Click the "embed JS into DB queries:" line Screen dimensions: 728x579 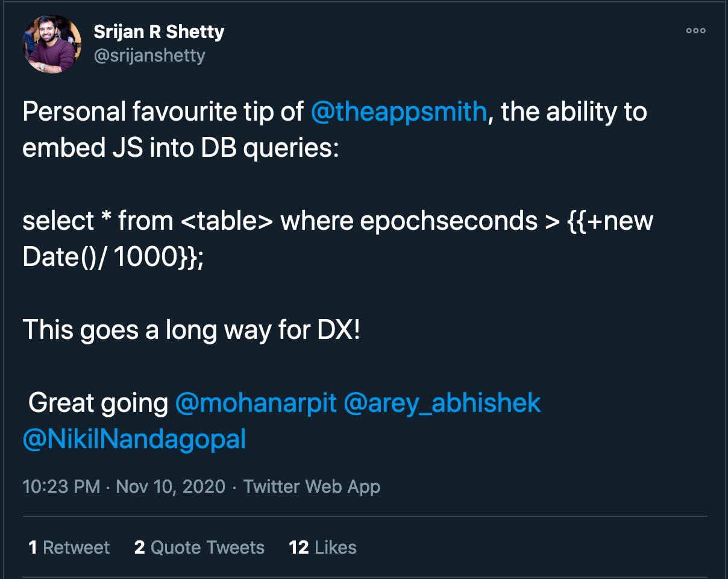click(x=181, y=148)
